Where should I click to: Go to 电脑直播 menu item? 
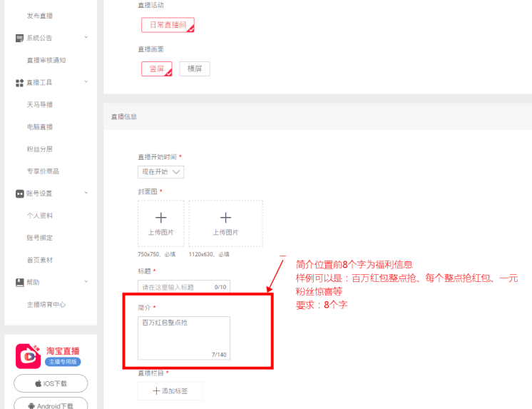(40, 127)
